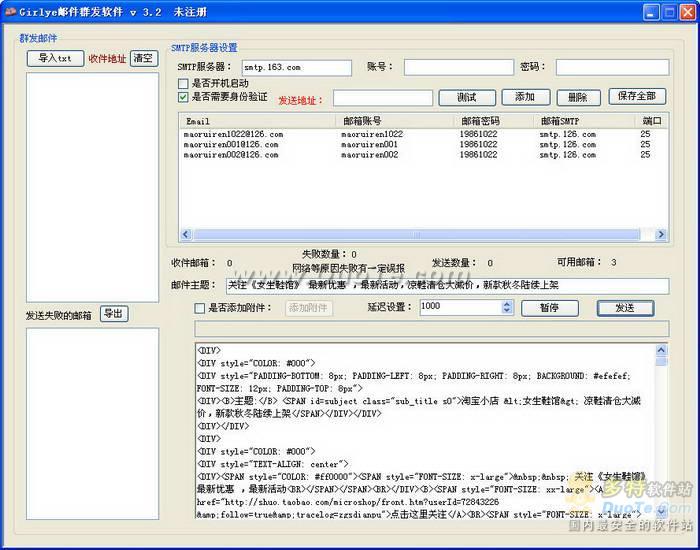The width and height of the screenshot is (700, 550).
Task: Click the HTML body vertical scrollbar thumb
Action: pos(661,361)
